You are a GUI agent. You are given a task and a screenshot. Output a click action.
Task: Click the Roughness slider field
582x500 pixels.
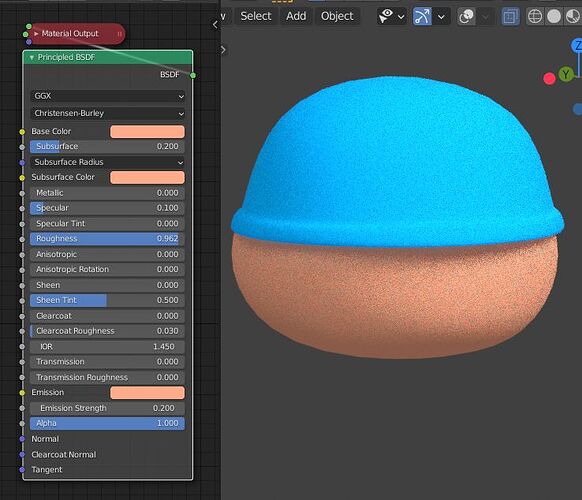pyautogui.click(x=107, y=239)
